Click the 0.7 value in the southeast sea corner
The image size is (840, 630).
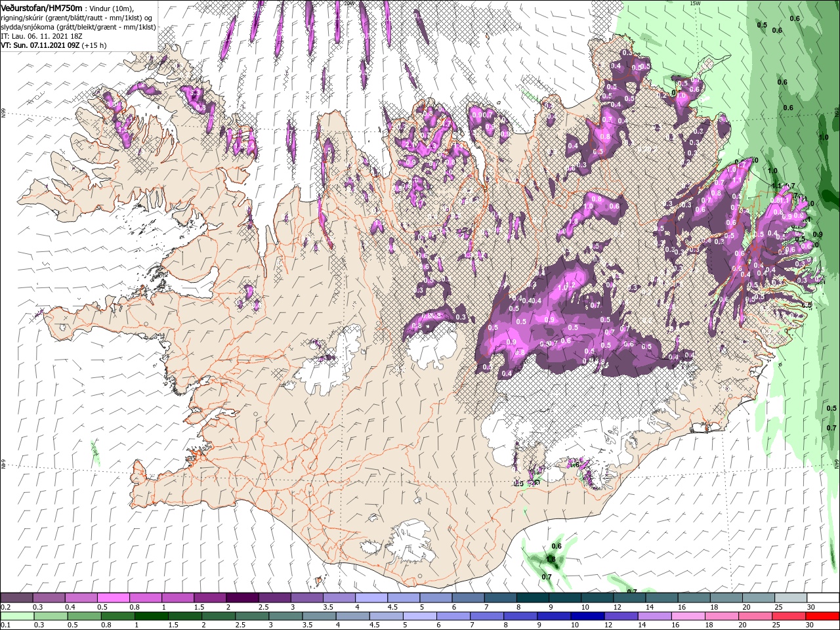click(x=831, y=428)
